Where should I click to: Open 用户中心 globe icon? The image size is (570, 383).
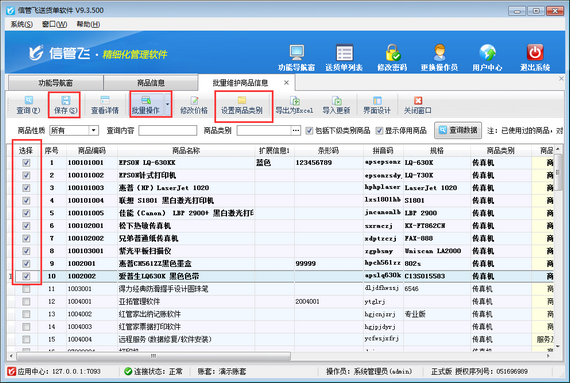click(487, 53)
